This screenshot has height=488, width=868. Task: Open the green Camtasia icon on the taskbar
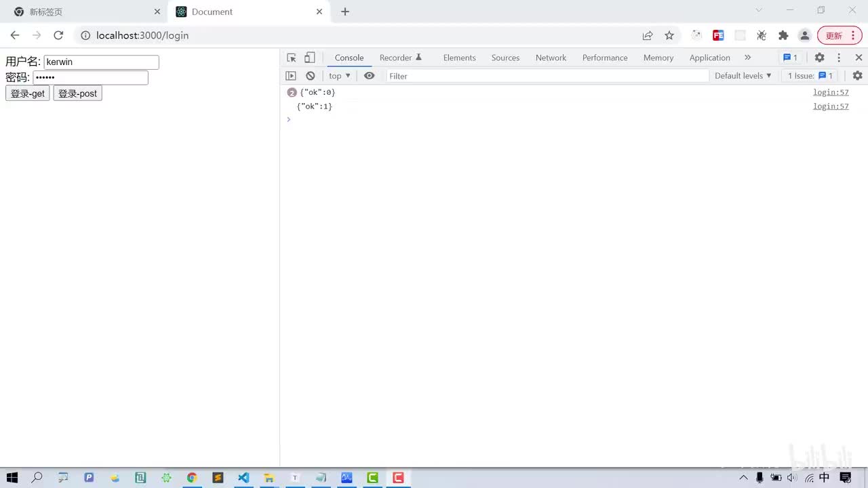pyautogui.click(x=372, y=478)
